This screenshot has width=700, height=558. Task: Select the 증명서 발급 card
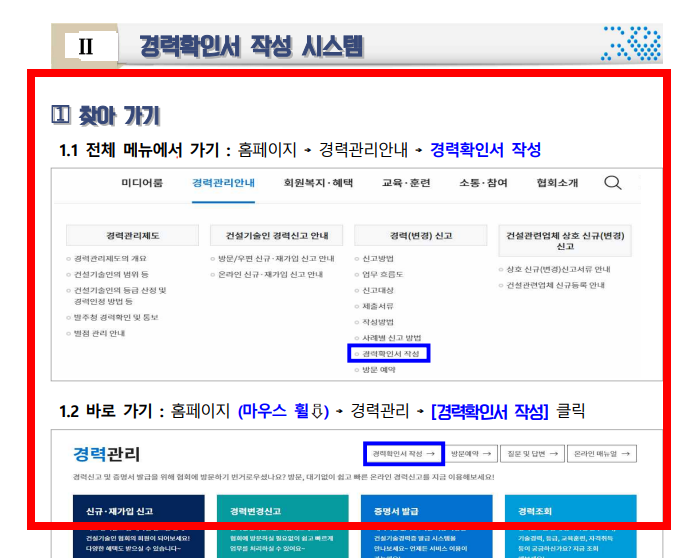click(x=426, y=526)
